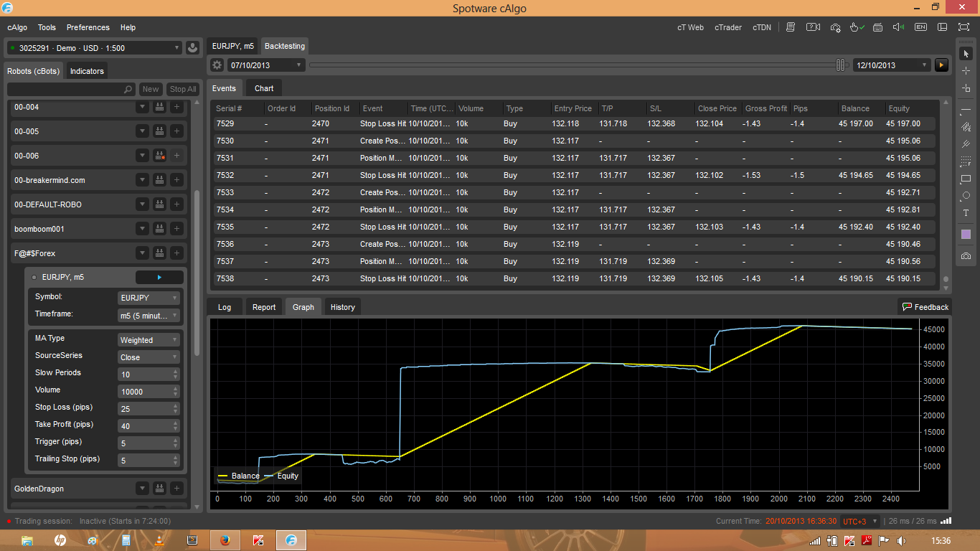Run the backtest with orange play button
The width and height of the screenshot is (980, 551).
(942, 65)
